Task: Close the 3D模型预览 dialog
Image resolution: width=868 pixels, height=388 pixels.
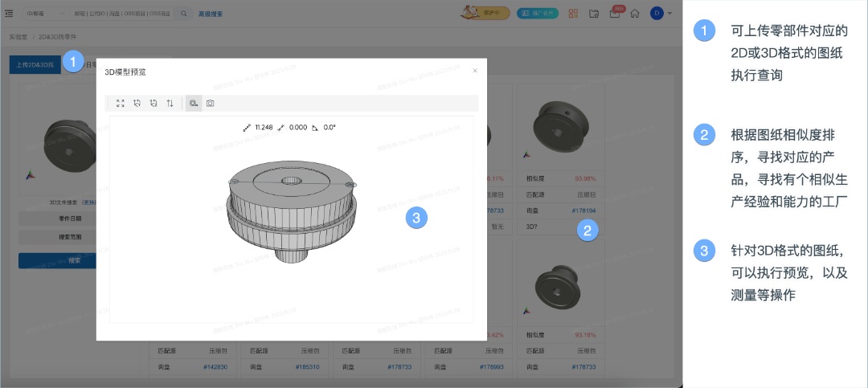Action: [x=475, y=71]
